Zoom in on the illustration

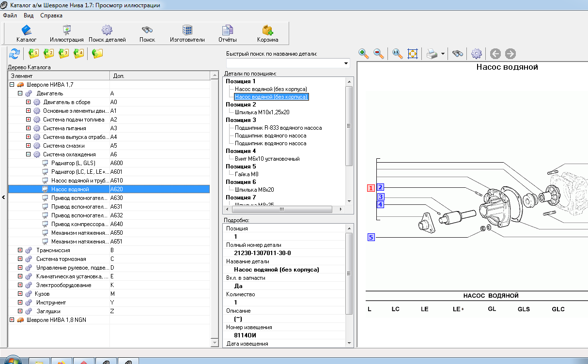click(x=364, y=53)
